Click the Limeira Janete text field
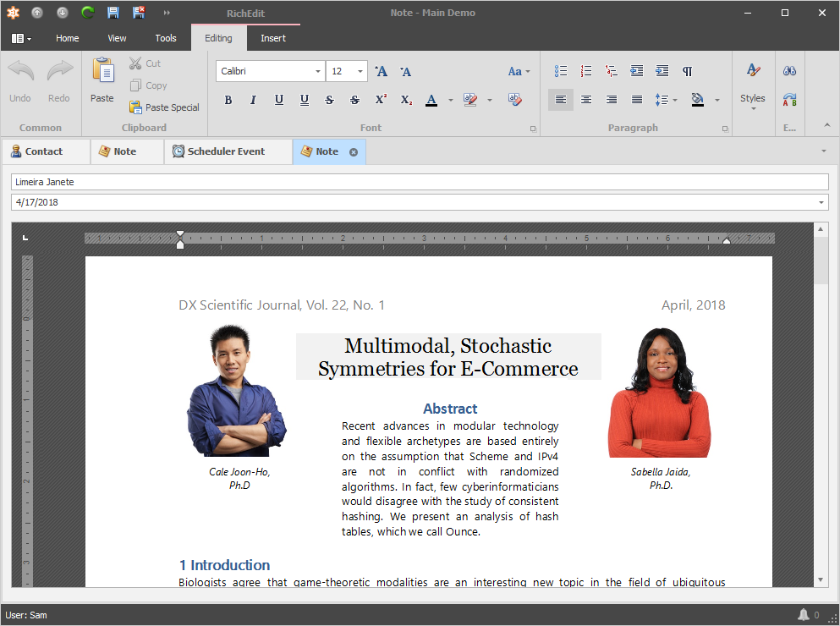The width and height of the screenshot is (840, 626). [420, 182]
